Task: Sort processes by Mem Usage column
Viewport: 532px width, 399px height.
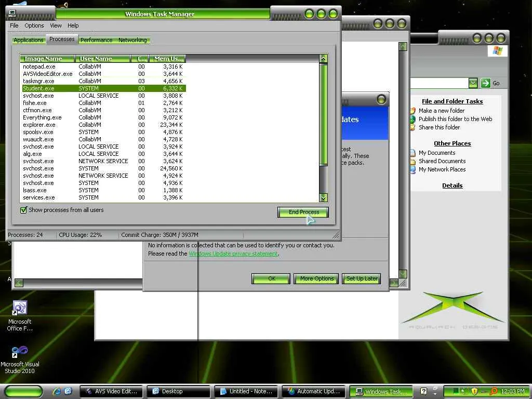Action: click(x=168, y=59)
